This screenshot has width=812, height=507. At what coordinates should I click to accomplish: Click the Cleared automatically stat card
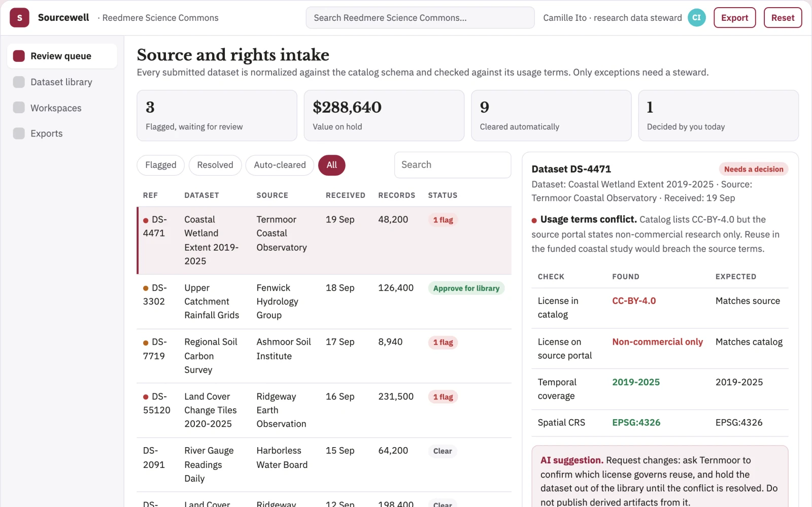coord(551,116)
